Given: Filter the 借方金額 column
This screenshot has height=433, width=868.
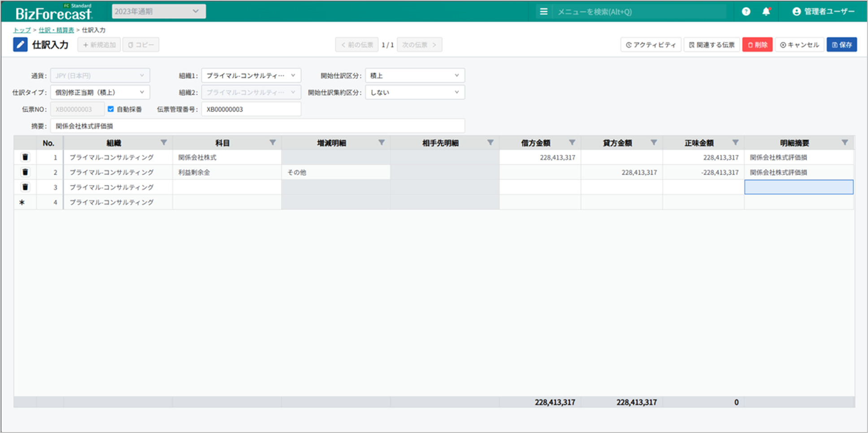Looking at the screenshot, I should tap(572, 143).
